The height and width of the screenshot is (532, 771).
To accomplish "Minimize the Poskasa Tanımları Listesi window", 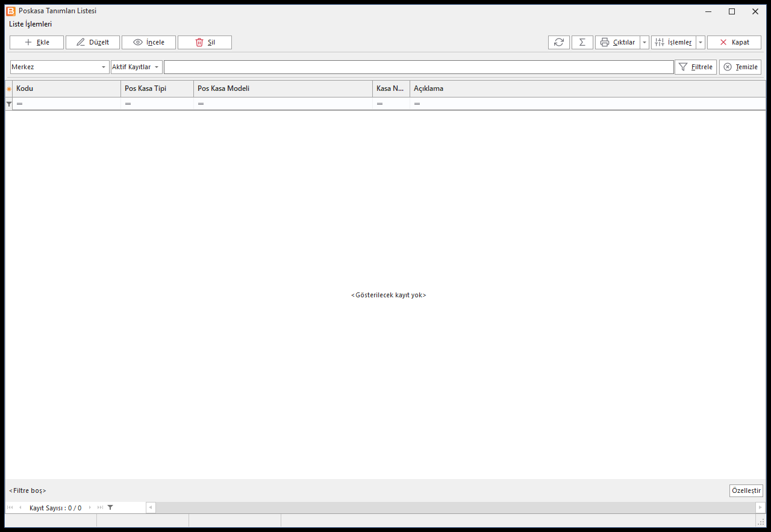I will point(709,11).
